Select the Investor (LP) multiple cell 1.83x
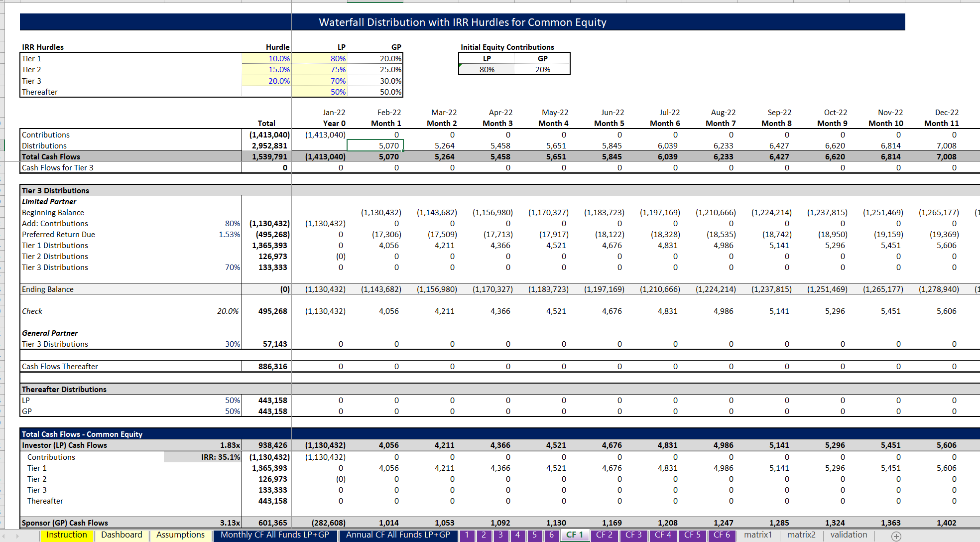 tap(228, 445)
